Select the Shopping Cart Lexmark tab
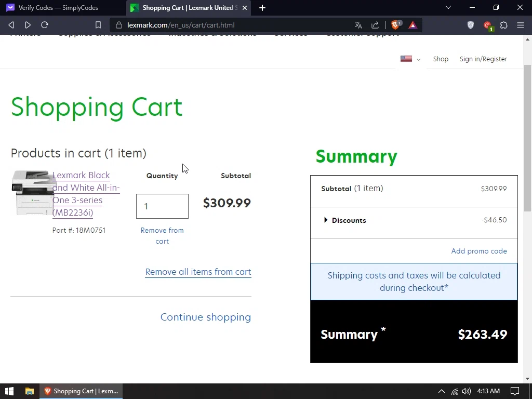532x399 pixels. click(x=188, y=8)
